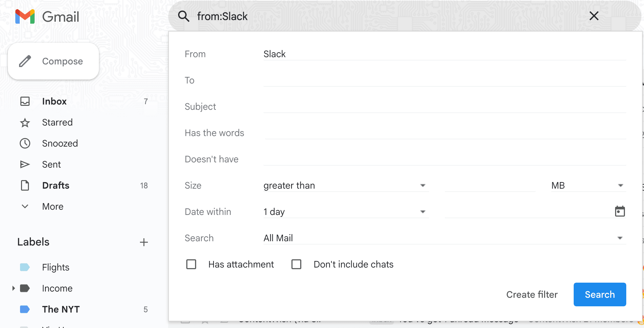Click the Starred star icon
The height and width of the screenshot is (328, 644).
tap(25, 122)
